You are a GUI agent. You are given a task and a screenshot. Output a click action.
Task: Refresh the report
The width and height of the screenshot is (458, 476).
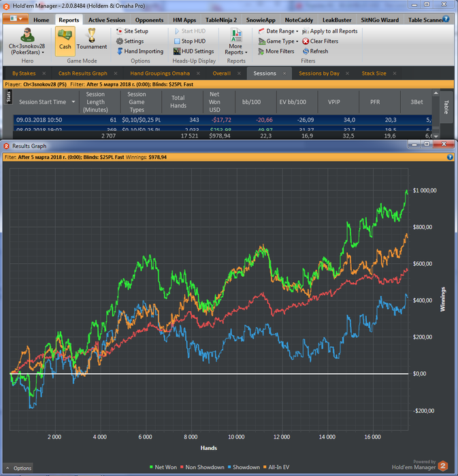coord(315,51)
